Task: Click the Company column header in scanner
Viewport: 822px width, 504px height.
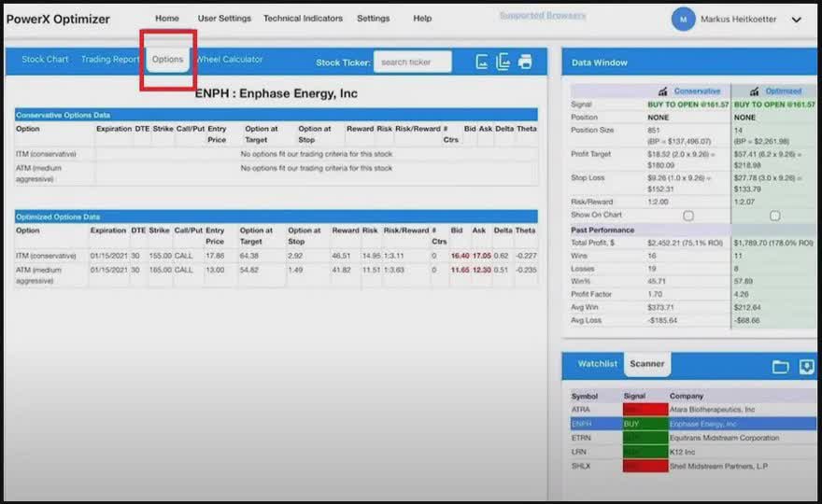Action: coord(687,396)
